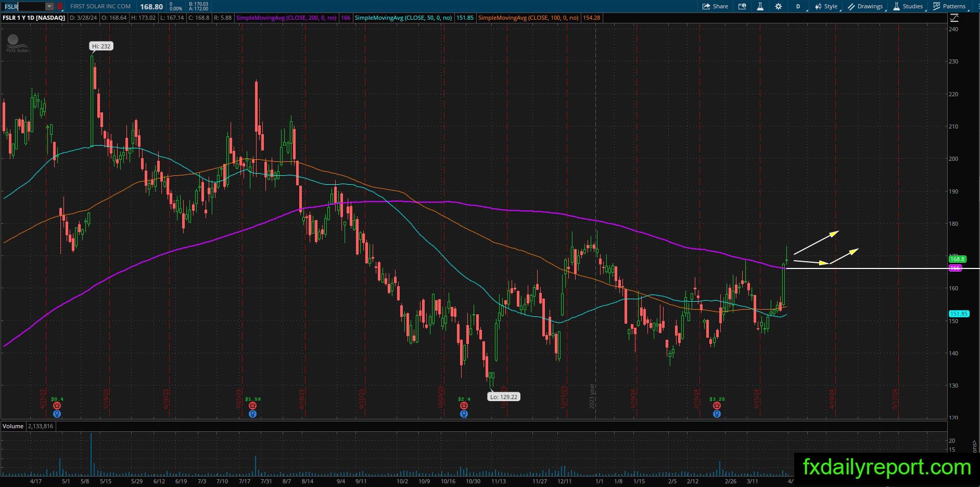Click the blue lightbulb icon under $0.4
980x487 pixels.
tap(57, 414)
